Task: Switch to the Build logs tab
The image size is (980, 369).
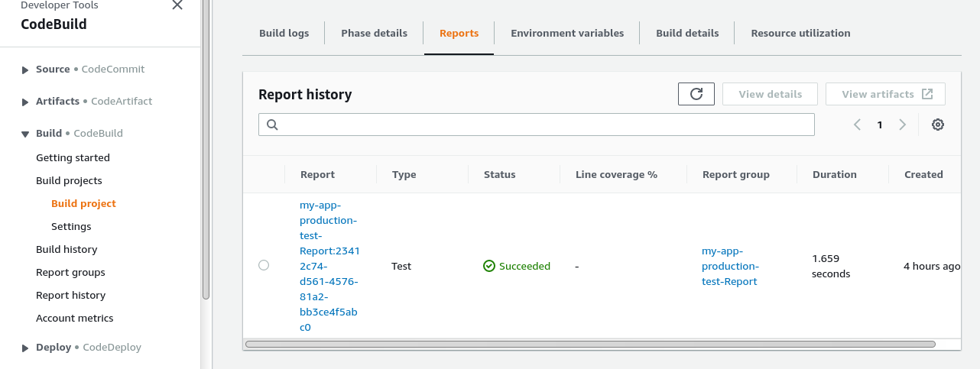Action: pos(284,33)
